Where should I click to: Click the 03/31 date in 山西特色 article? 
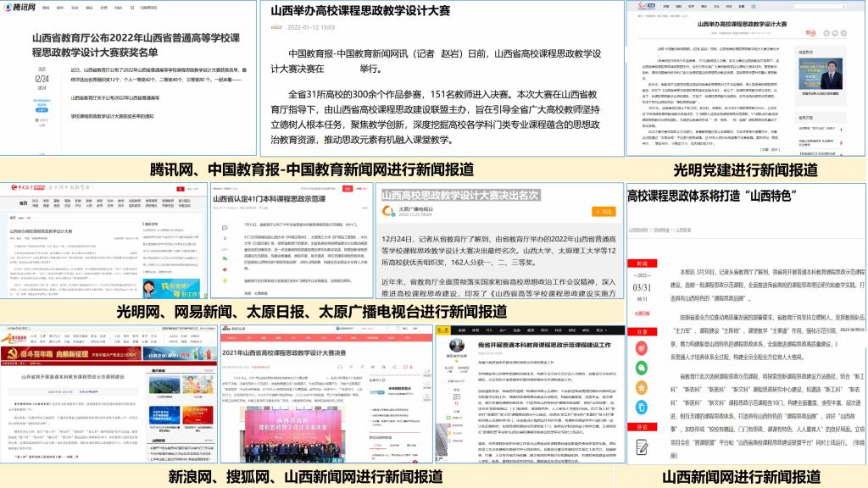click(643, 288)
